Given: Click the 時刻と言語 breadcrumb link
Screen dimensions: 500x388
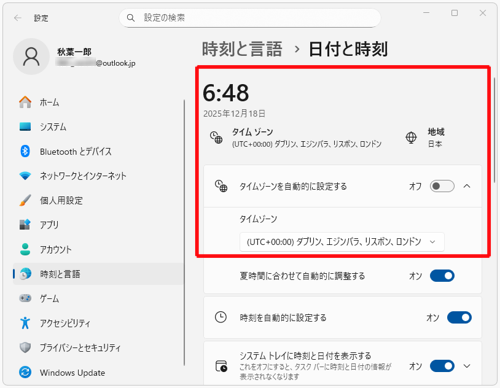Looking at the screenshot, I should 242,49.
